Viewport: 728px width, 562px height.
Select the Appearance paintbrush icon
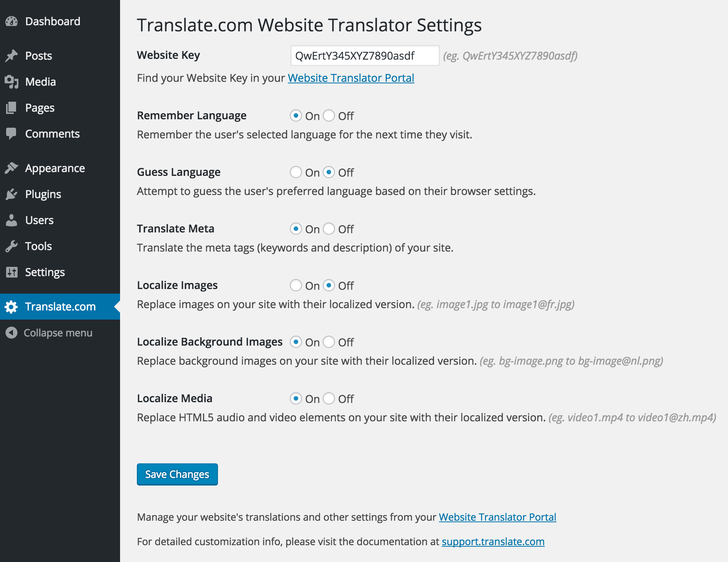click(12, 168)
